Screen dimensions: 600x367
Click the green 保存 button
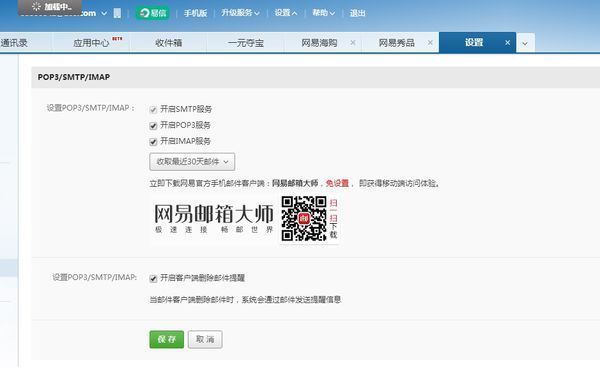click(x=166, y=339)
